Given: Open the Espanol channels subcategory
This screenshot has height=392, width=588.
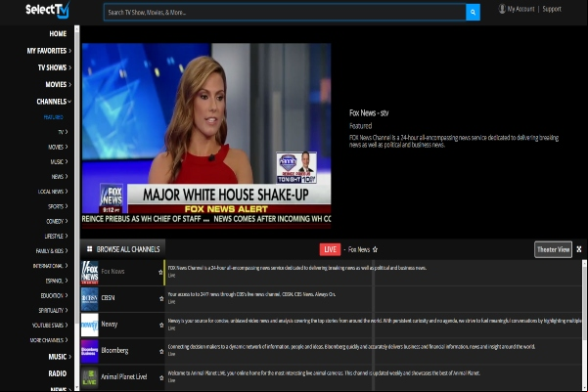Looking at the screenshot, I should click(x=57, y=281).
